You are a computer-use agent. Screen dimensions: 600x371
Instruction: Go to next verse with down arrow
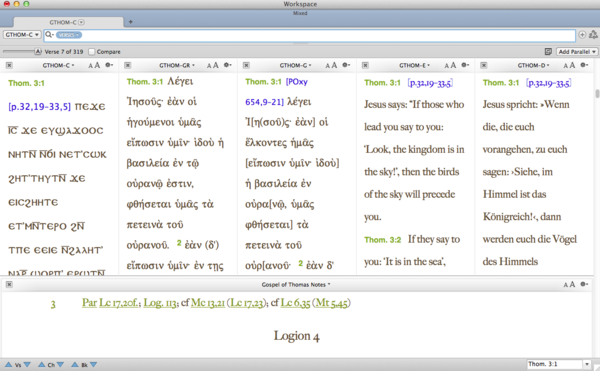pos(27,364)
